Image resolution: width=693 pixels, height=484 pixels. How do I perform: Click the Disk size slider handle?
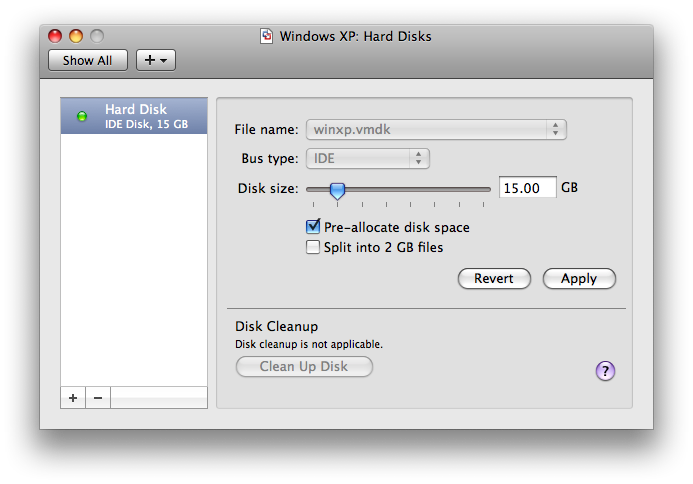pos(337,191)
